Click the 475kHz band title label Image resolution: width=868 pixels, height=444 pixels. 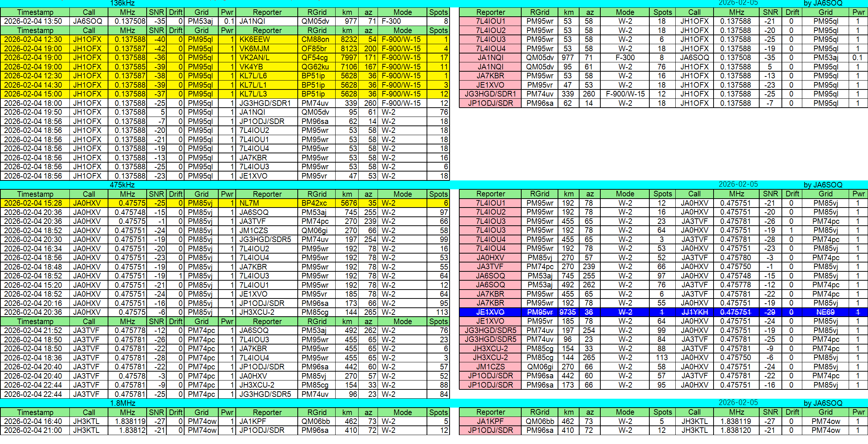click(x=122, y=185)
